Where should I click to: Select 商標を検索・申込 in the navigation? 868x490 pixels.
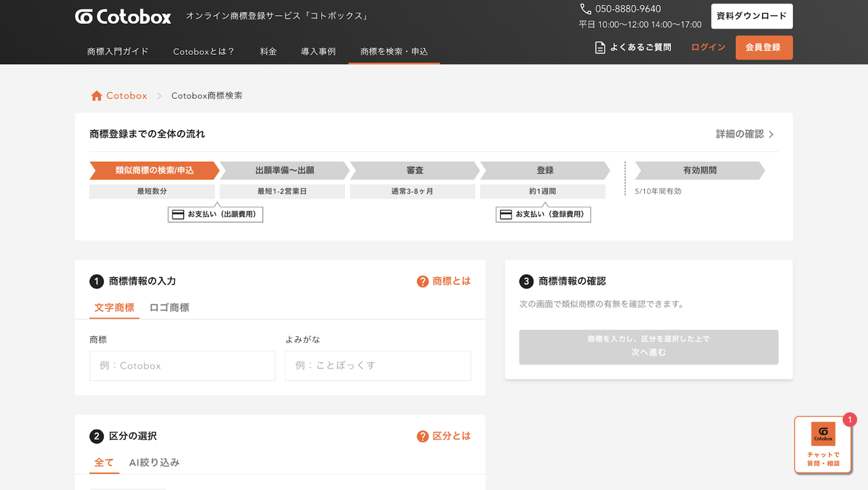click(394, 52)
